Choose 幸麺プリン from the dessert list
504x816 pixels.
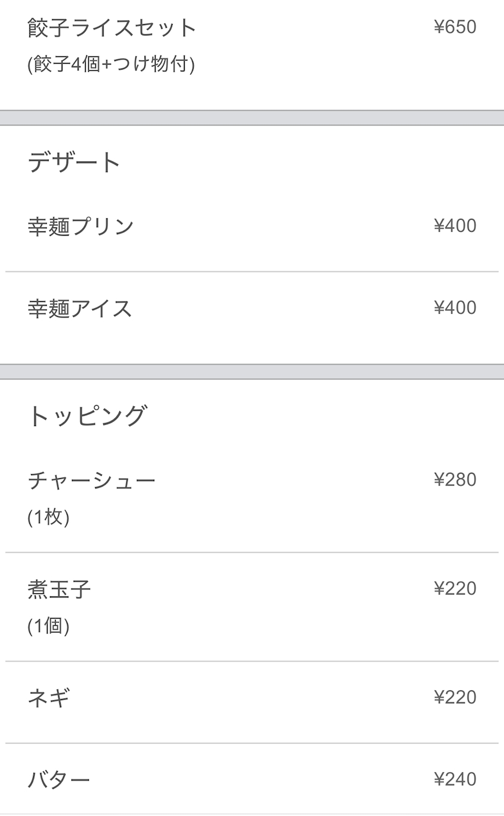(81, 226)
